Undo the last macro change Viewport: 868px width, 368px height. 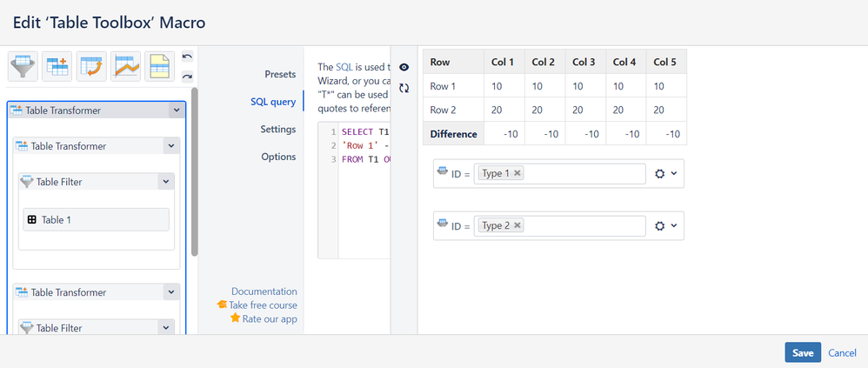(x=187, y=57)
